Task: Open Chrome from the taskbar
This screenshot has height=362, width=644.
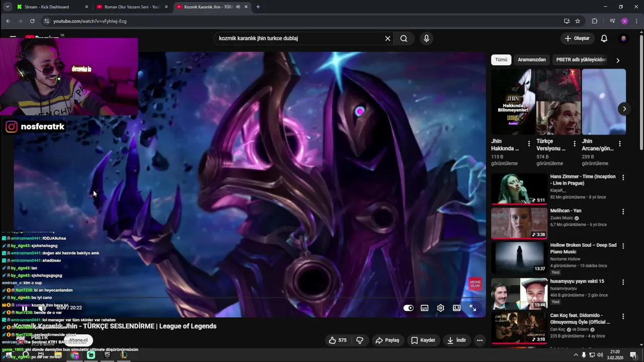Action: 75,355
